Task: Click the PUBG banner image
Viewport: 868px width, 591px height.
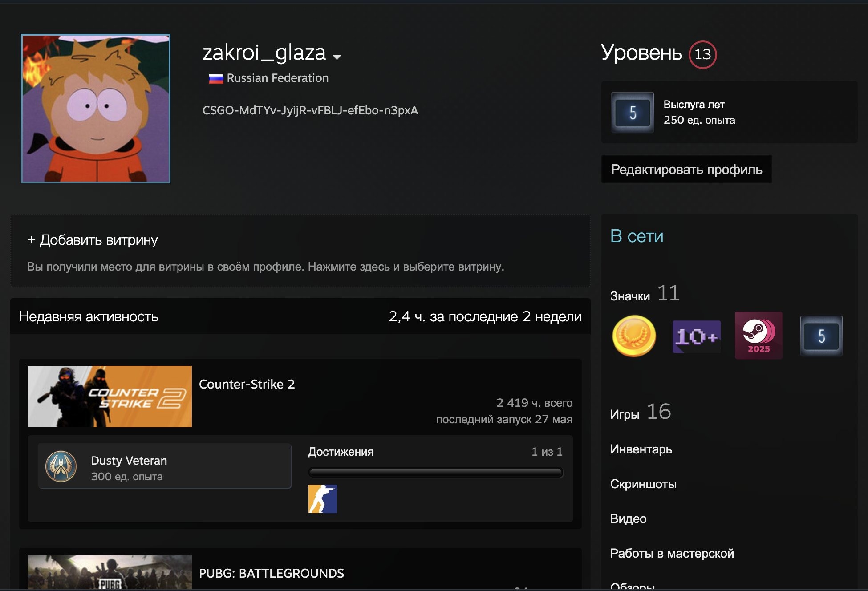Action: tap(110, 572)
